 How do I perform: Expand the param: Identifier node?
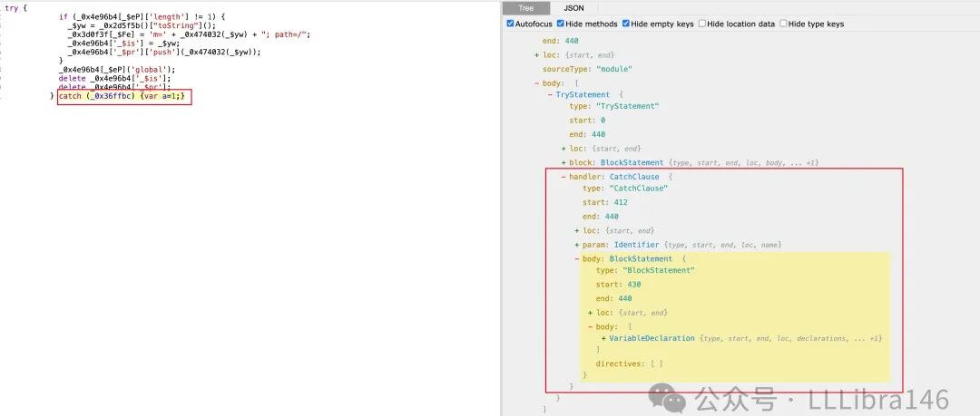point(577,244)
